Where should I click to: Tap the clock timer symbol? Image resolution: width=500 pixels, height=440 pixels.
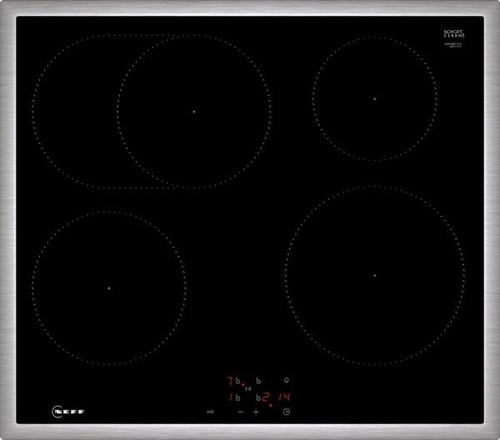click(x=286, y=412)
